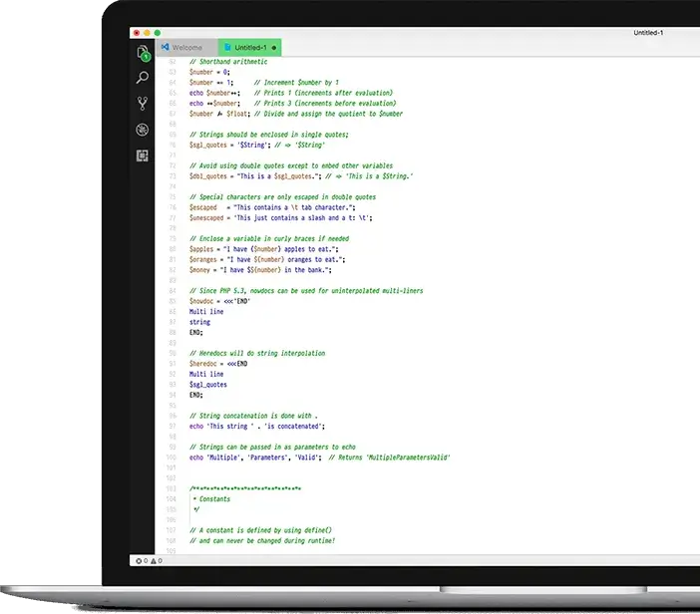
Task: Switch to the Welcome tab
Action: [186, 47]
